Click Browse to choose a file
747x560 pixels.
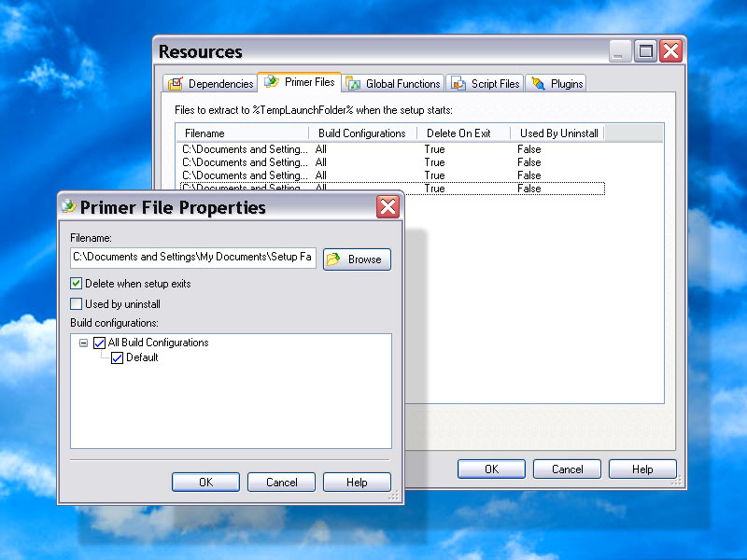tap(358, 259)
